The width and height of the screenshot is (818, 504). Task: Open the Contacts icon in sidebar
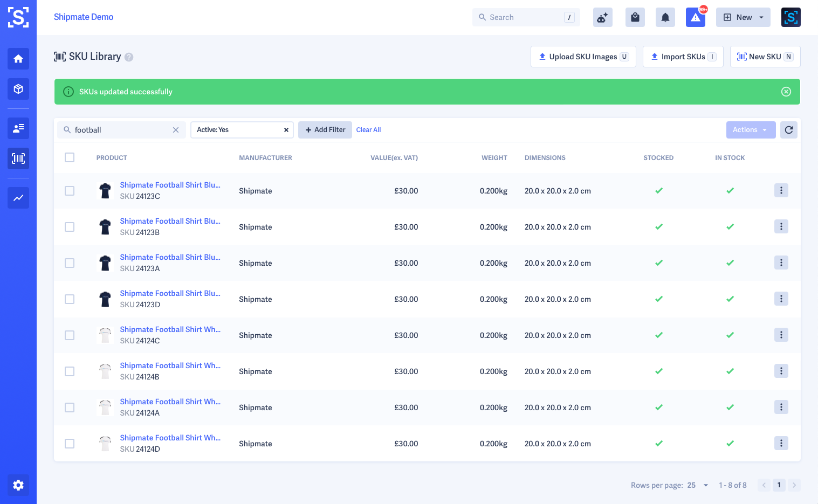18,128
